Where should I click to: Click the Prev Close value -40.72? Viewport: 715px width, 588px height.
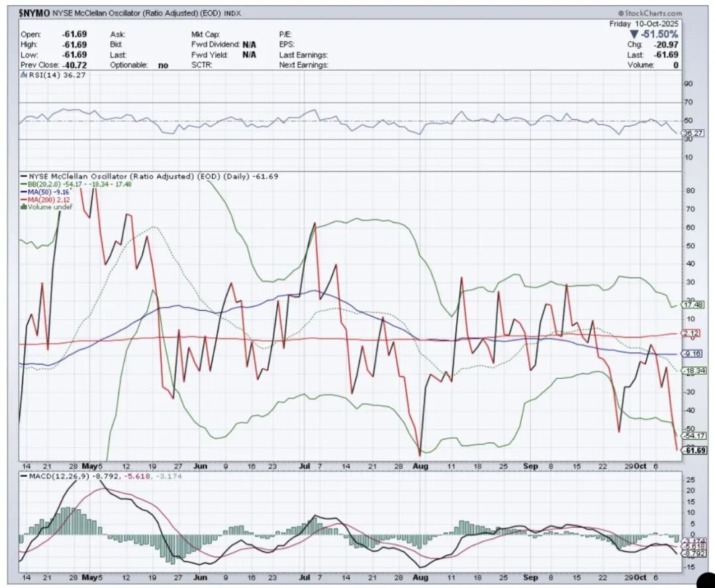[x=74, y=66]
